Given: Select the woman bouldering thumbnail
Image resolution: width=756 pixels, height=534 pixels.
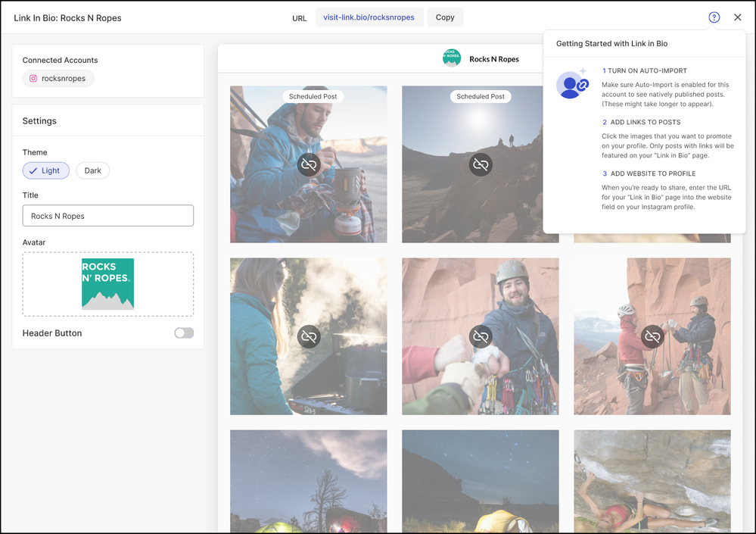Looking at the screenshot, I should point(652,481).
